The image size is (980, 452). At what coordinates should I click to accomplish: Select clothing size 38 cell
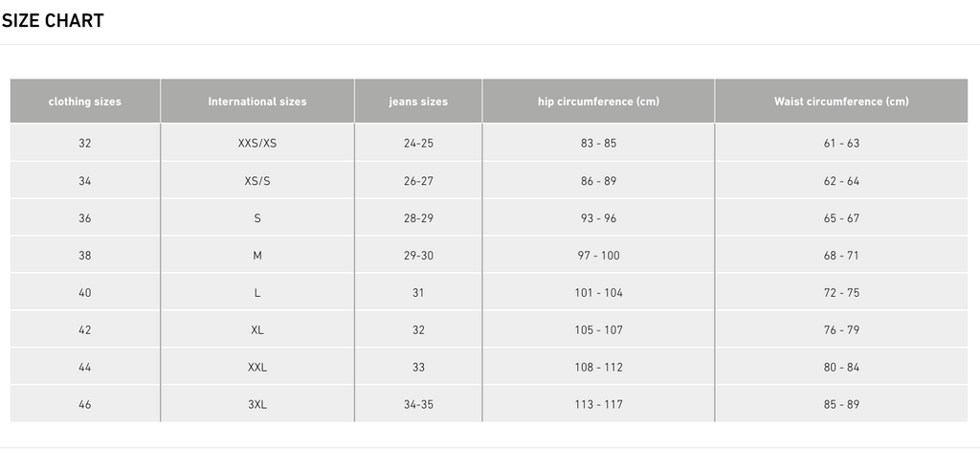click(85, 255)
